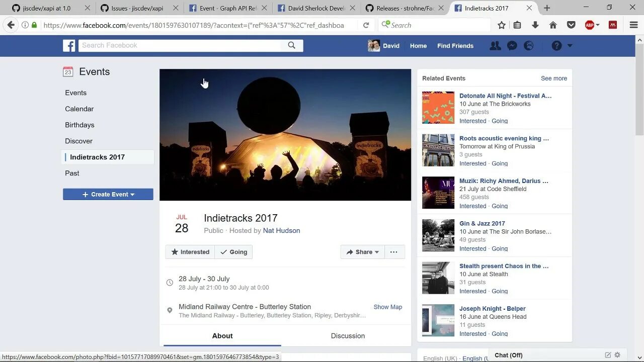Image resolution: width=644 pixels, height=362 pixels.
Task: Open the more options ellipsis button
Action: pos(394,252)
